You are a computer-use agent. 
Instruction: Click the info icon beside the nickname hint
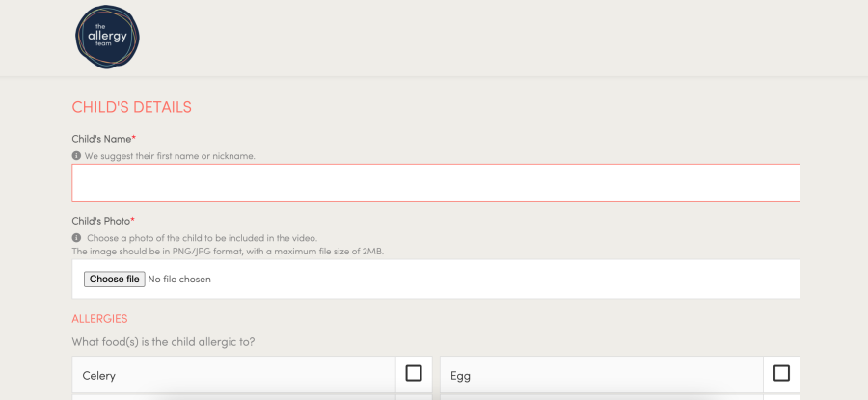point(76,156)
